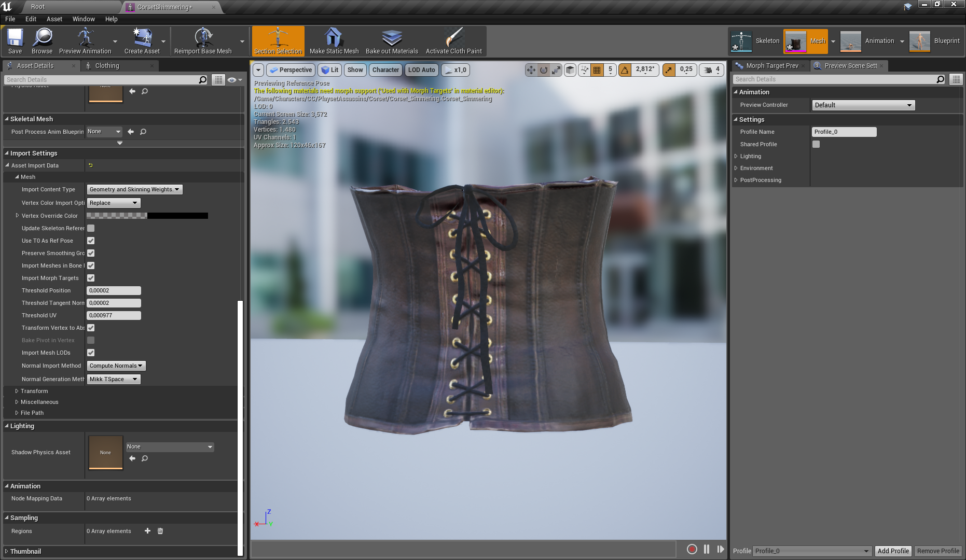Toggle the Section Selection tool
The image size is (966, 560).
[x=278, y=40]
